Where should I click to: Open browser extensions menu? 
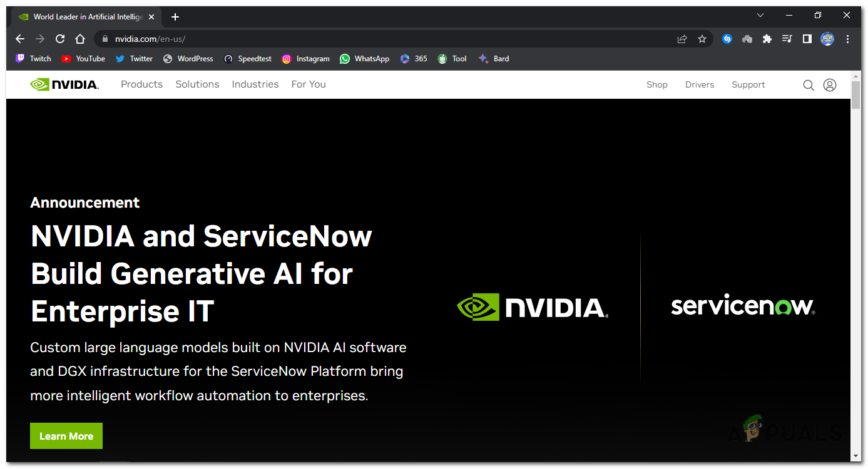(x=767, y=38)
